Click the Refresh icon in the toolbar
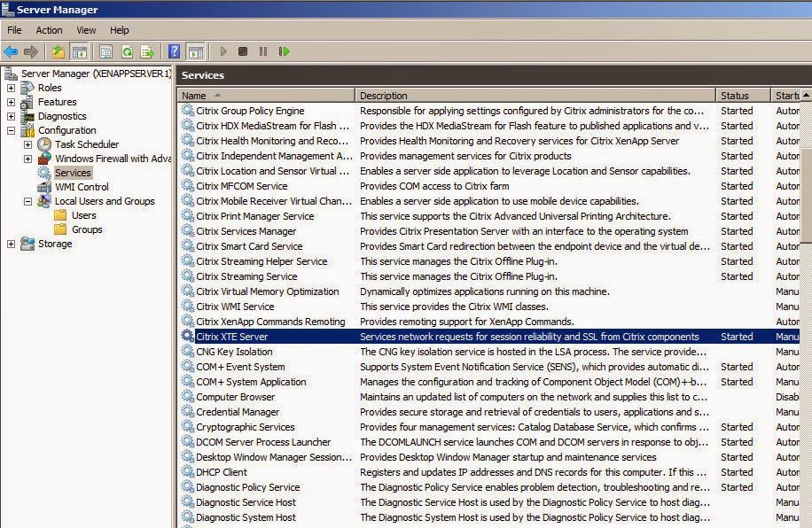 click(x=125, y=50)
